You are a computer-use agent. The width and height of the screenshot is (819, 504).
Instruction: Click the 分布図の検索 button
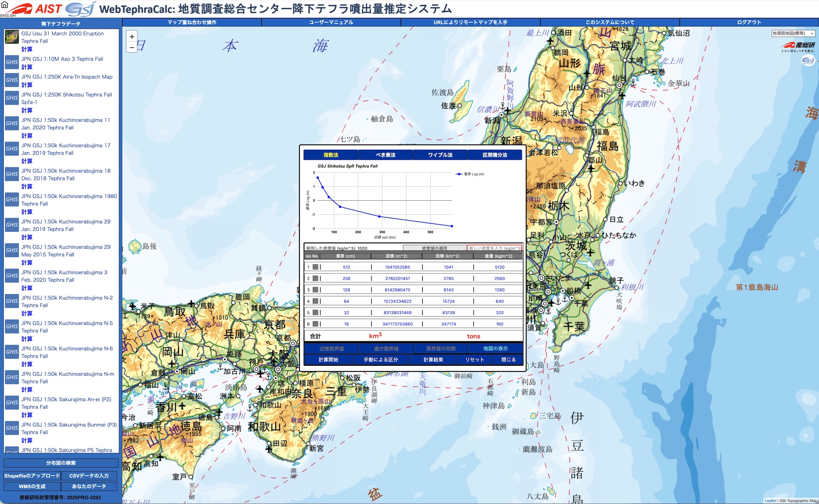[61, 463]
